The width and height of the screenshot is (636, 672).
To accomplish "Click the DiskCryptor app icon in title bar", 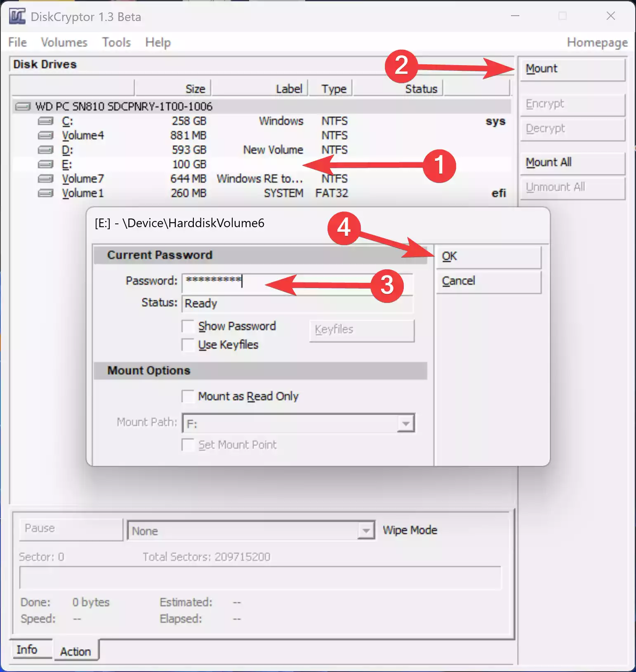I will (x=17, y=16).
